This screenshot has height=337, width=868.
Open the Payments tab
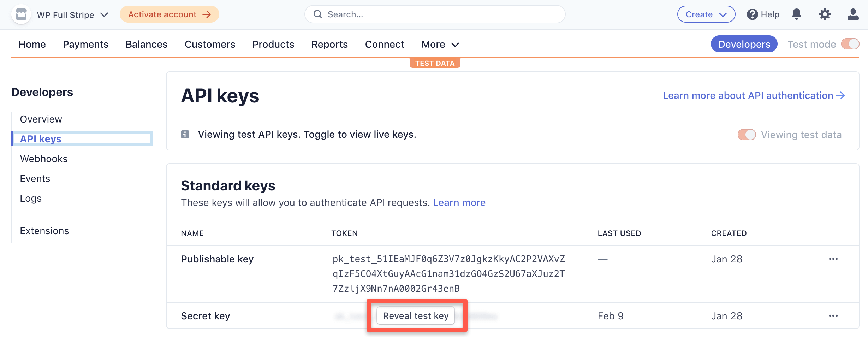pos(85,44)
